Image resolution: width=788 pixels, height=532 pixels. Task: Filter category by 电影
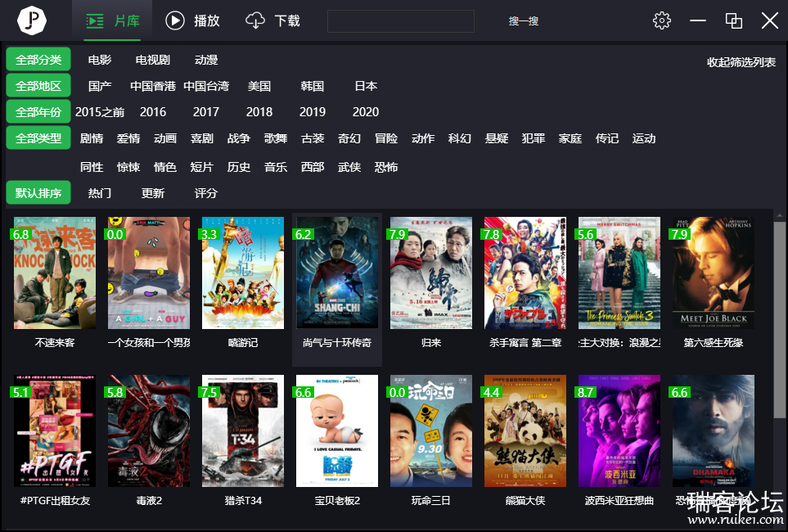click(100, 60)
